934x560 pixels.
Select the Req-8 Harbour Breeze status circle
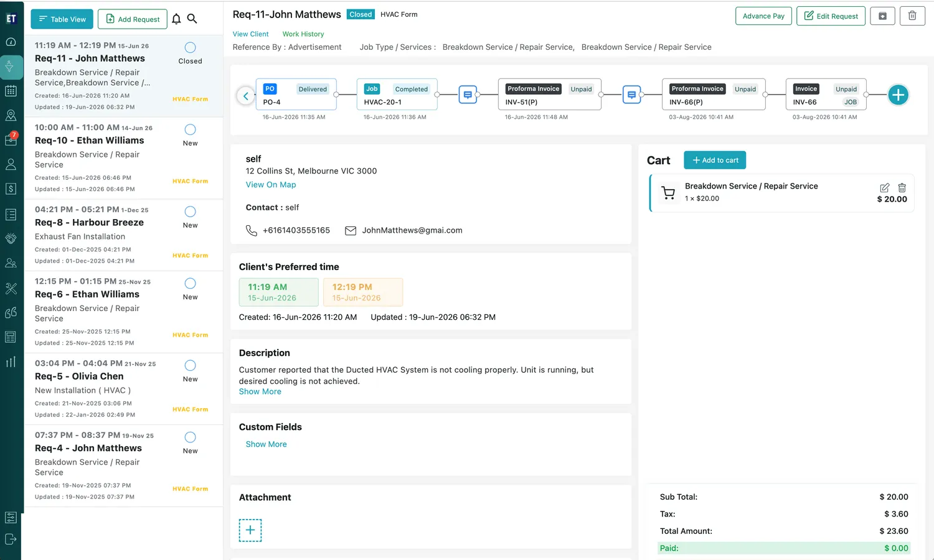pyautogui.click(x=191, y=212)
